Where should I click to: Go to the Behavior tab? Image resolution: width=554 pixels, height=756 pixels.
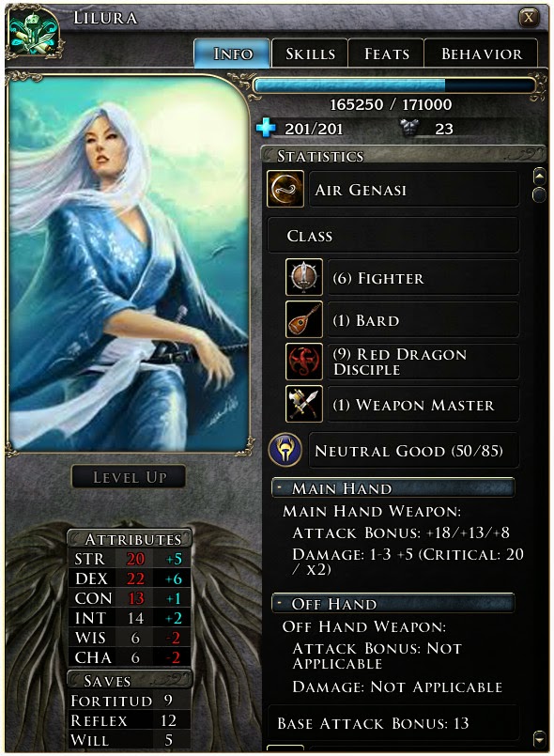click(x=481, y=54)
